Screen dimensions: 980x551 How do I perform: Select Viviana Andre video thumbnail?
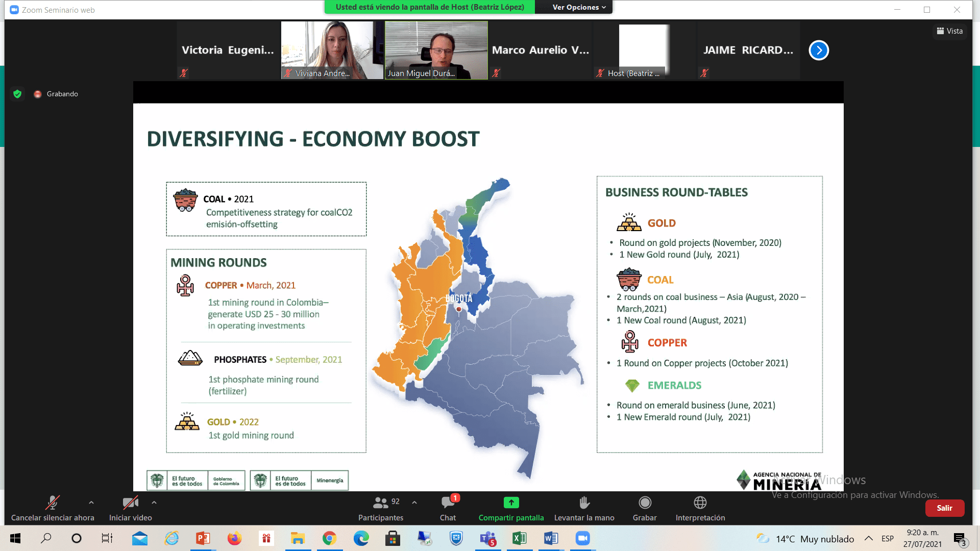coord(332,50)
